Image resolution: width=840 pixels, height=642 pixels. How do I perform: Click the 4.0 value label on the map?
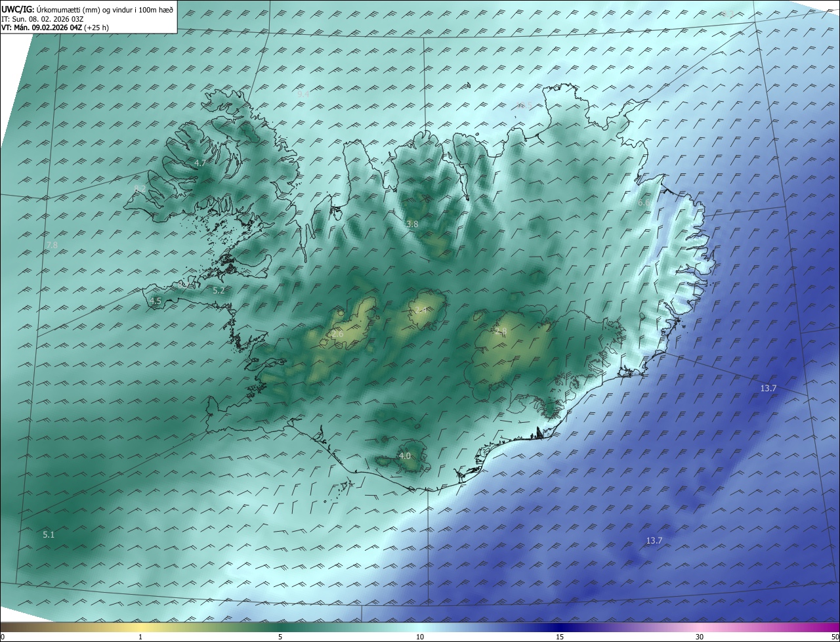point(405,456)
